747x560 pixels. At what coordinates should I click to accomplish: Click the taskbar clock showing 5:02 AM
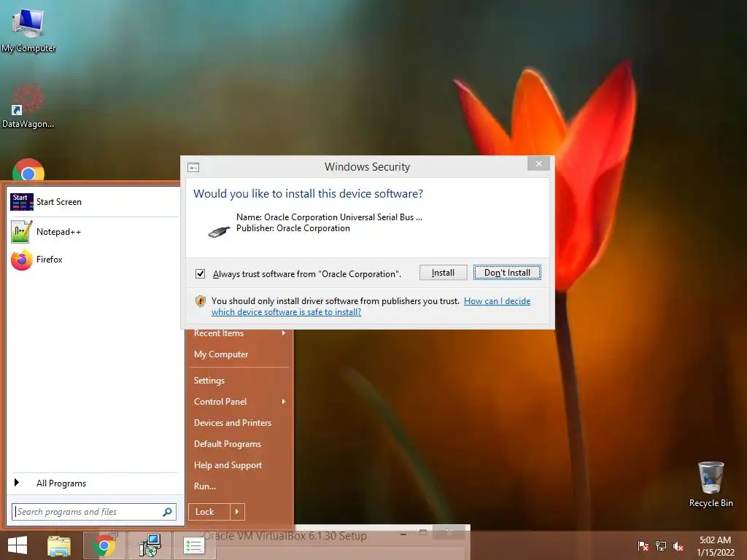click(715, 546)
